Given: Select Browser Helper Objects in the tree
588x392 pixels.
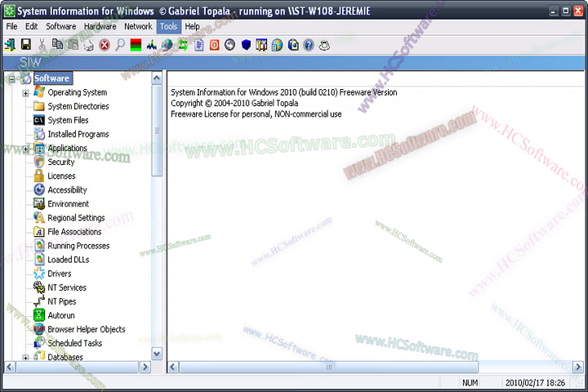Looking at the screenshot, I should [87, 329].
